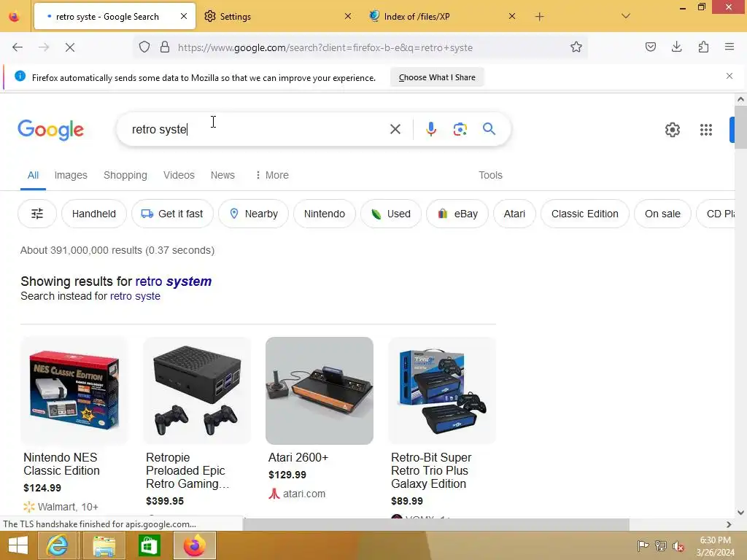The image size is (747, 560).
Task: Expand the More search categories menu
Action: pos(272,175)
